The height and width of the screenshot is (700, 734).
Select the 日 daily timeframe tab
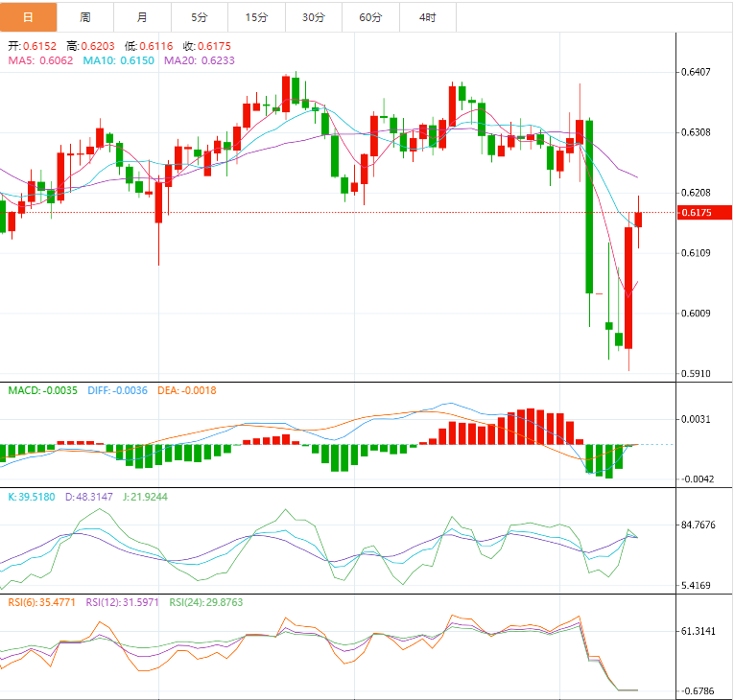(29, 17)
